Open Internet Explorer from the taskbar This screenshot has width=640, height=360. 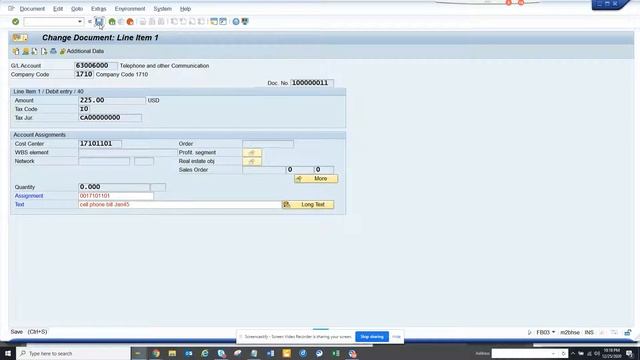click(205, 353)
